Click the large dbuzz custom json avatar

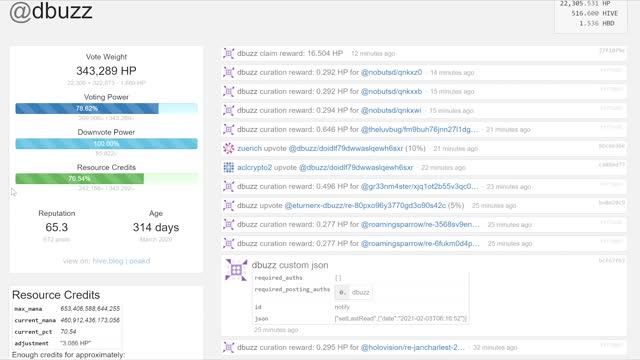click(236, 270)
